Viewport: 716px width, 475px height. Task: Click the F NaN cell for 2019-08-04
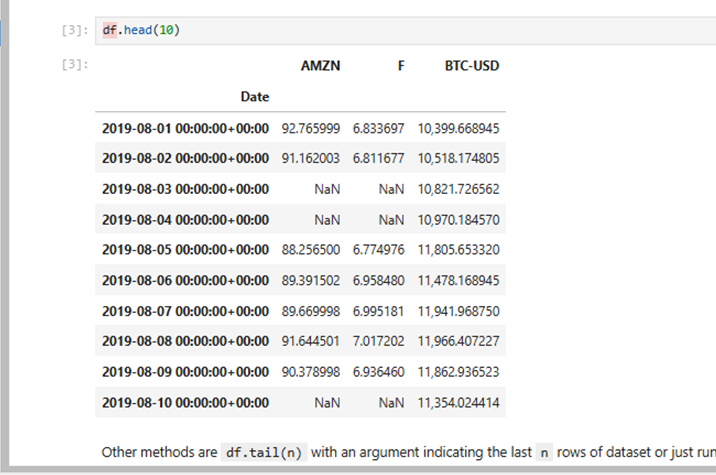[391, 220]
